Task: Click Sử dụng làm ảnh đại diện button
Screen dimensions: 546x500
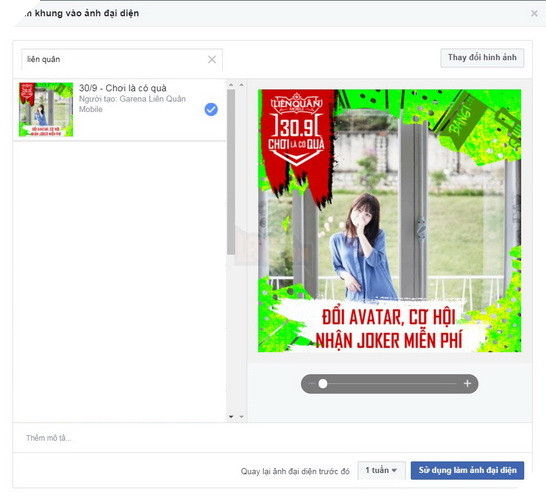Action: 467,470
